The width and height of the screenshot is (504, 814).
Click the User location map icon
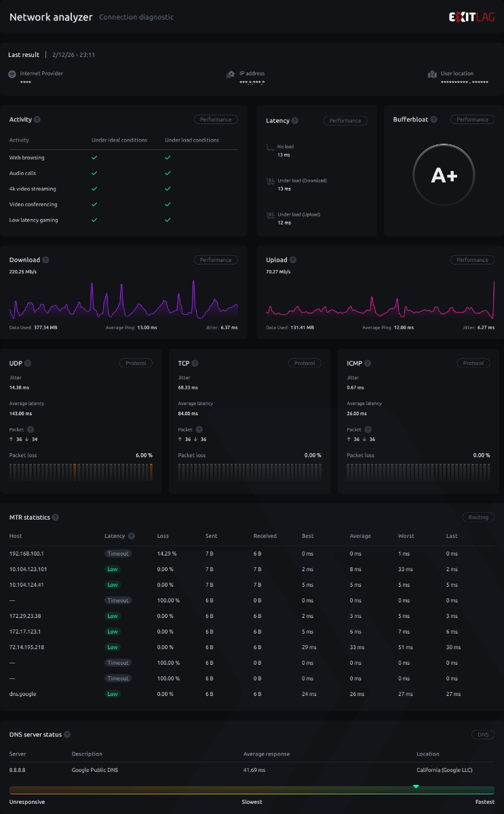[432, 74]
